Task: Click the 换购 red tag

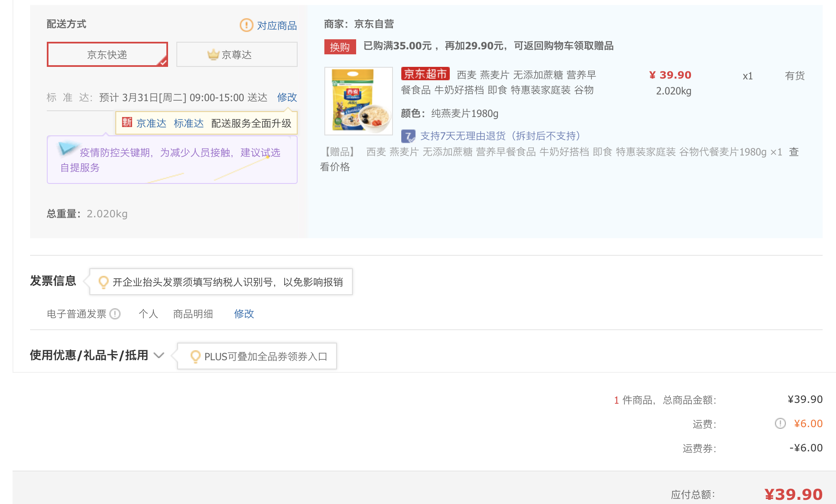Action: point(340,47)
